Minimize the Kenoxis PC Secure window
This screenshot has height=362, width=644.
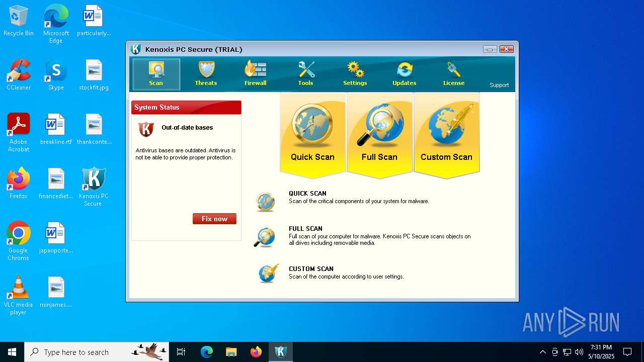point(490,49)
